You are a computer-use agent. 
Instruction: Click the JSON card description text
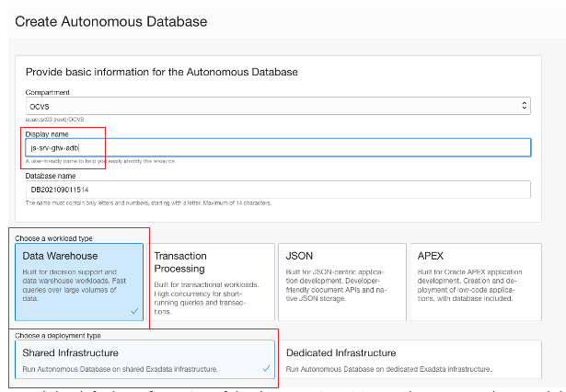(x=336, y=285)
